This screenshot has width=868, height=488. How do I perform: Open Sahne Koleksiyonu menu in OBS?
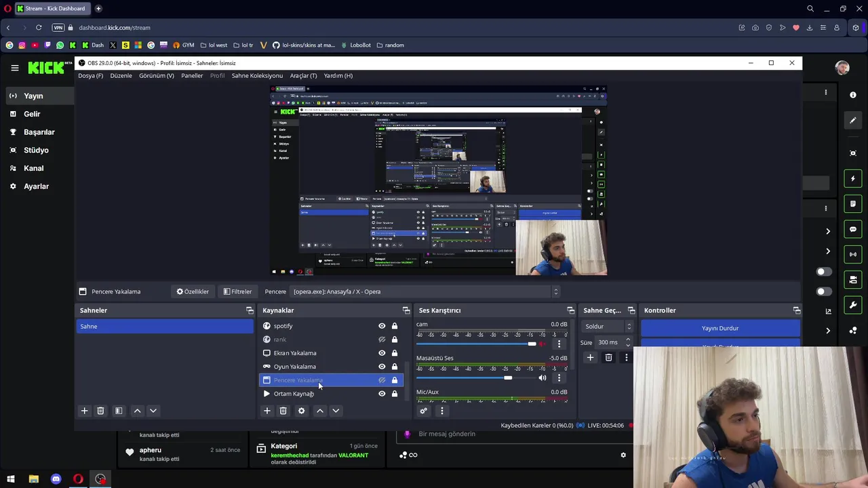pyautogui.click(x=257, y=76)
